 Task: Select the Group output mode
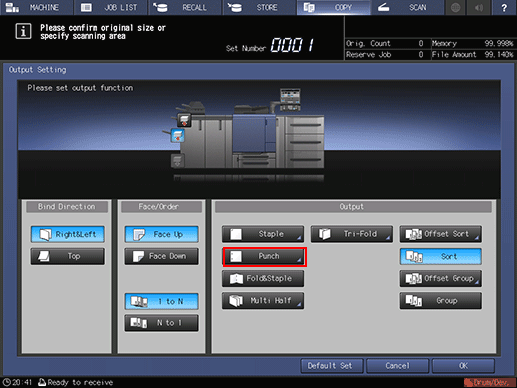tap(441, 301)
